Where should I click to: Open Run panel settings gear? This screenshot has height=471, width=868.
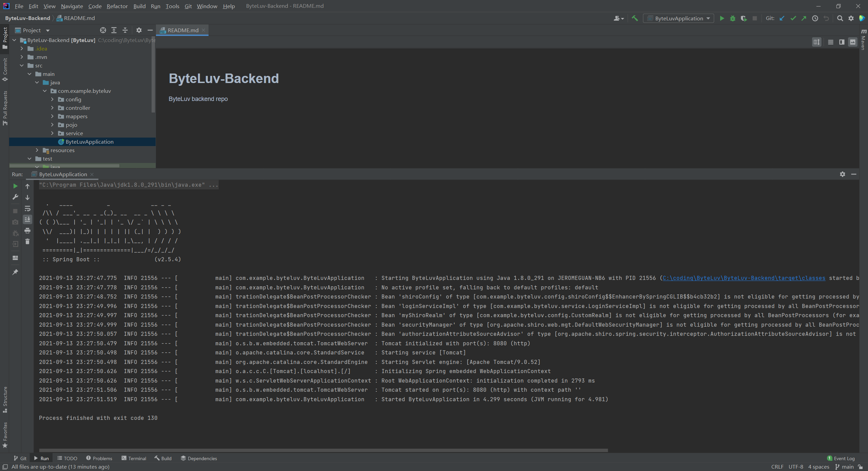pos(843,174)
